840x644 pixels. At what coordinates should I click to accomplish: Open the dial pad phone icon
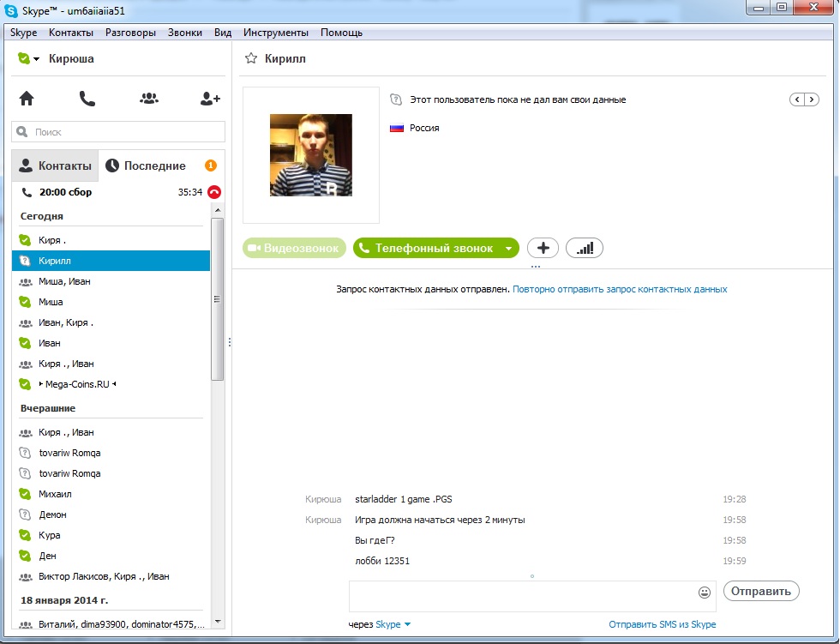point(87,99)
